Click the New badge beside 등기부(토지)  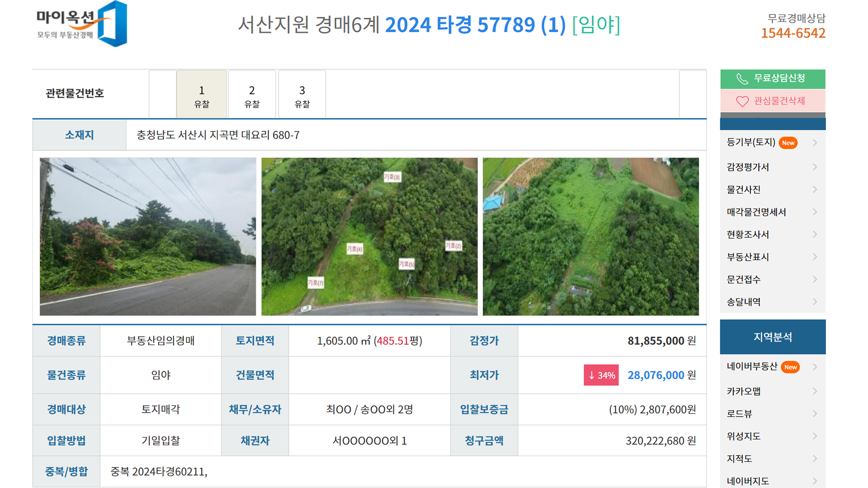click(788, 143)
